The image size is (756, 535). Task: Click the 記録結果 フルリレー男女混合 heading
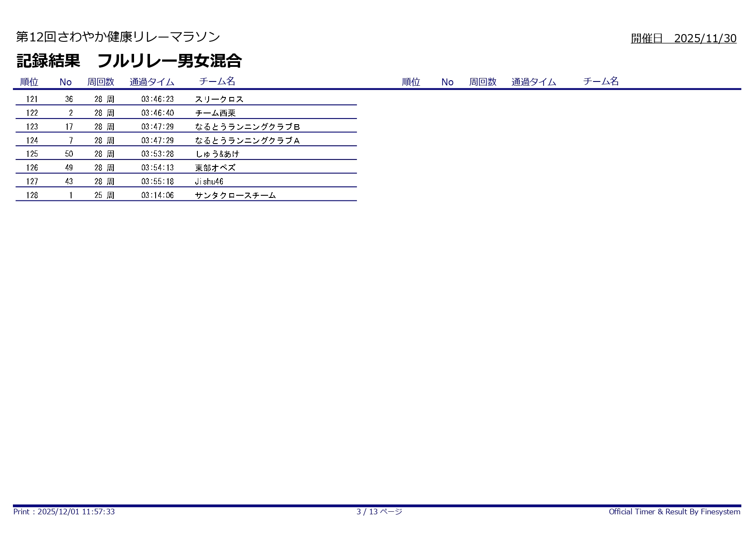[129, 61]
